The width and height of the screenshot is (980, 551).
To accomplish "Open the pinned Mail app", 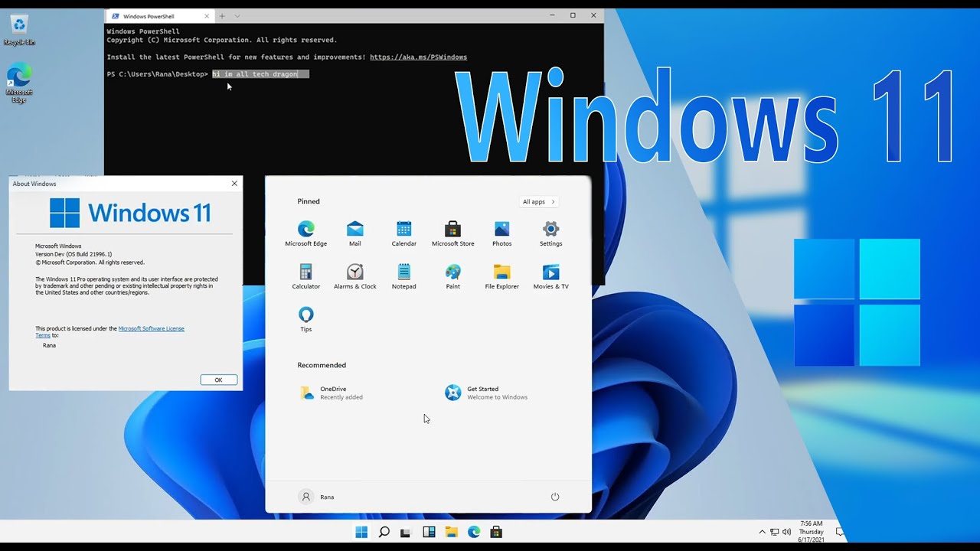I will 354,233.
